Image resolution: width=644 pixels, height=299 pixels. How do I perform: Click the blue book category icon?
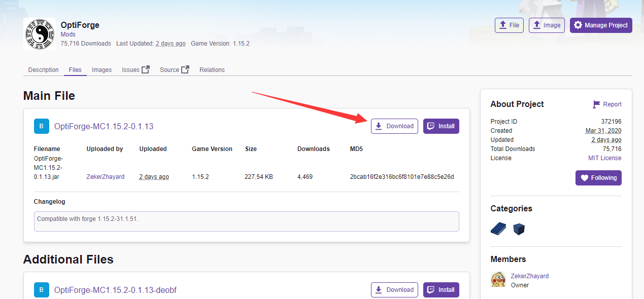click(498, 229)
